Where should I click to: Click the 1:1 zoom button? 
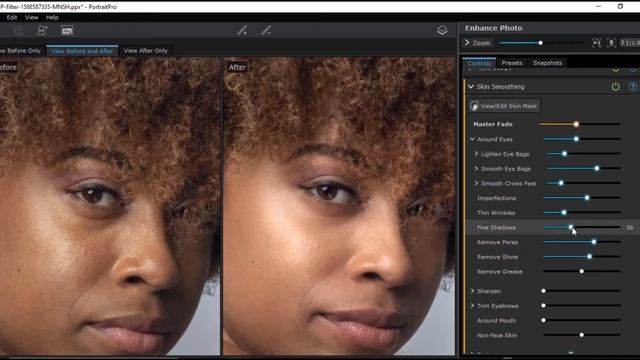629,43
